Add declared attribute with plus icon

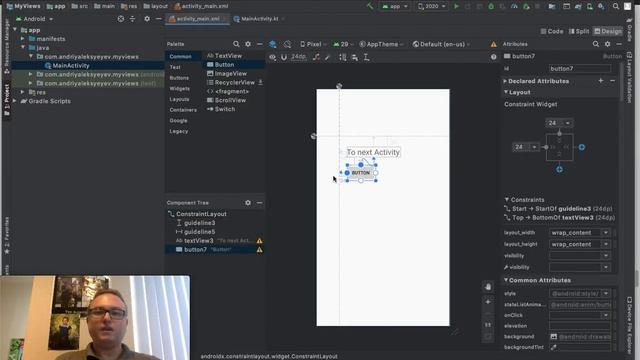point(600,81)
